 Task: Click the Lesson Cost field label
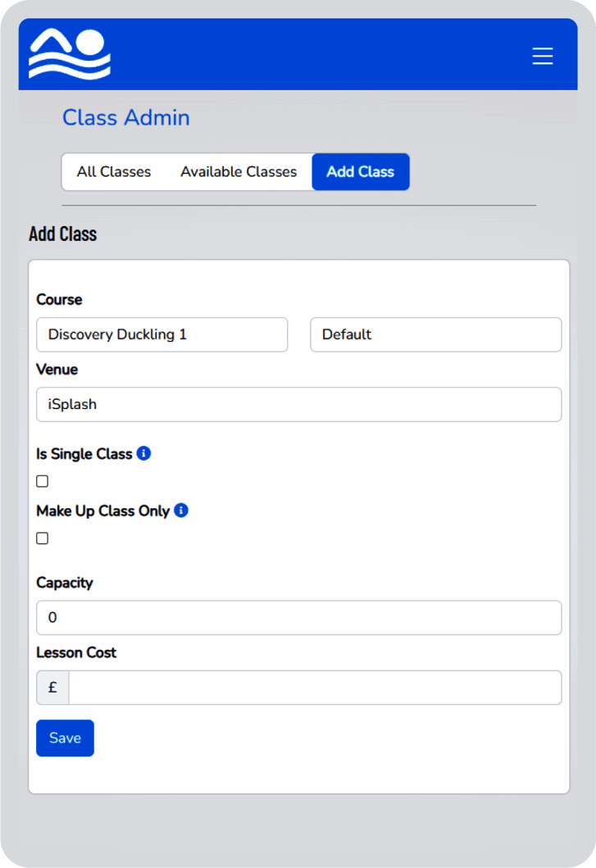click(76, 652)
